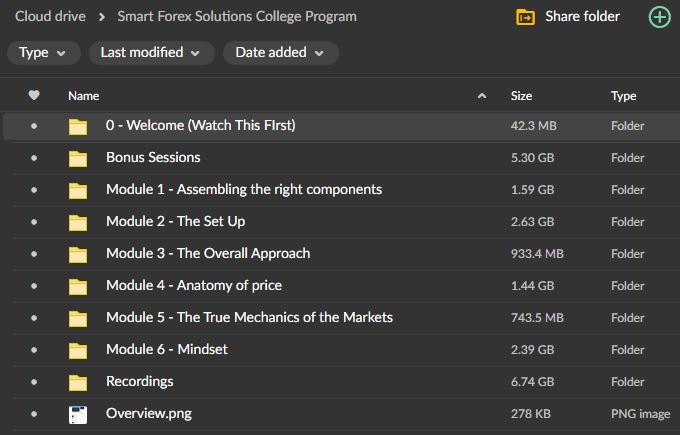The image size is (680, 435).
Task: Expand the Last modified filter dropdown
Action: point(150,53)
